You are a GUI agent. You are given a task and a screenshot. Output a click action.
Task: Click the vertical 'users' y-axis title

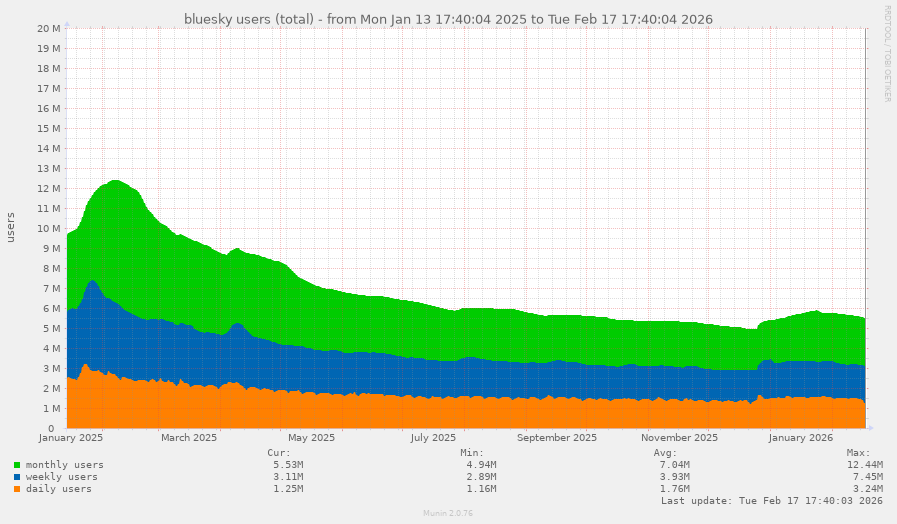pyautogui.click(x=12, y=228)
